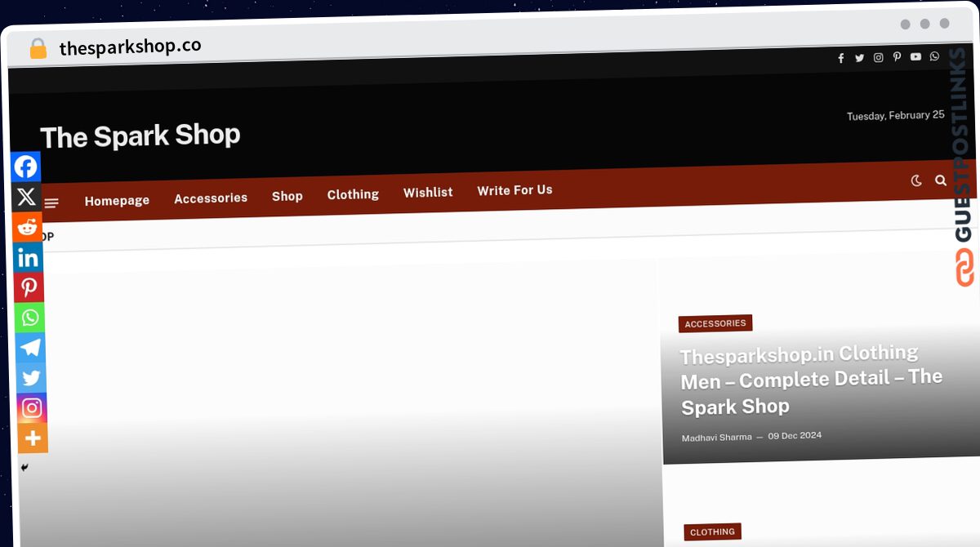Viewport: 980px width, 547px height.
Task: Click the Telegram share icon
Action: point(30,349)
